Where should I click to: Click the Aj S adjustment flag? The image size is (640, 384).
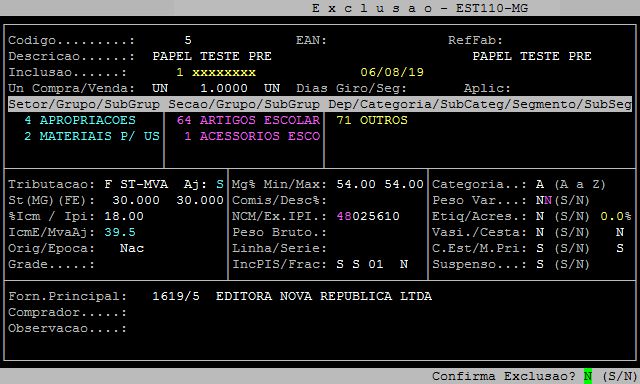pyautogui.click(x=220, y=184)
